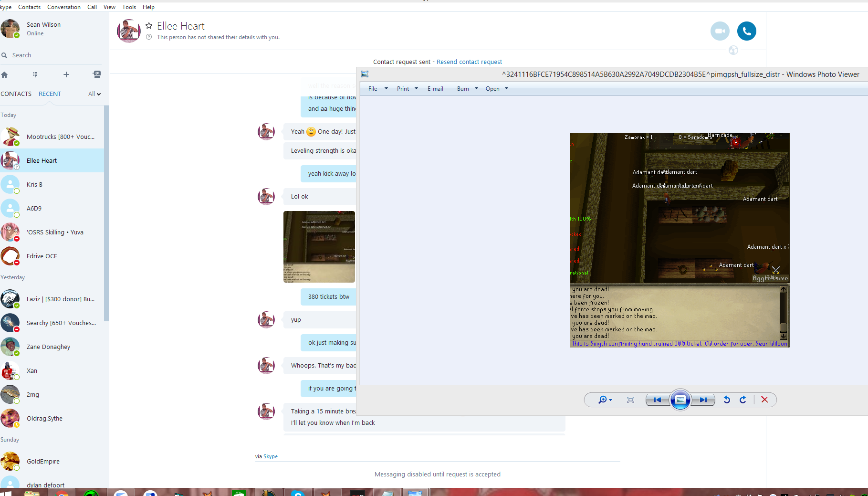Open the Skype bots icon

[x=97, y=74]
